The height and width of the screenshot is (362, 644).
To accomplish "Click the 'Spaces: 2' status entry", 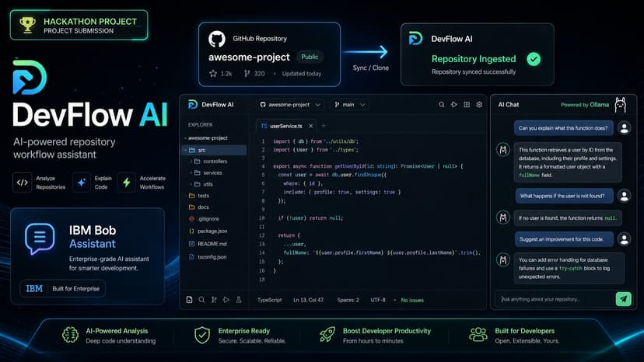I will (x=348, y=300).
